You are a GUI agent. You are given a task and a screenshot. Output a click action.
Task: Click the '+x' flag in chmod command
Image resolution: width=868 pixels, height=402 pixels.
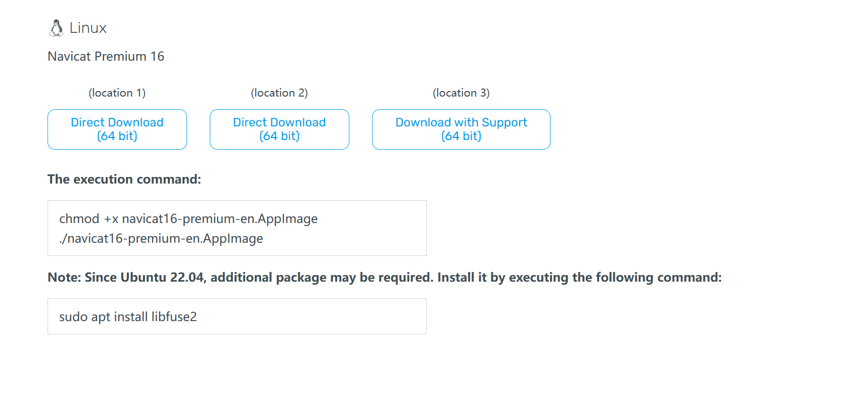click(111, 219)
